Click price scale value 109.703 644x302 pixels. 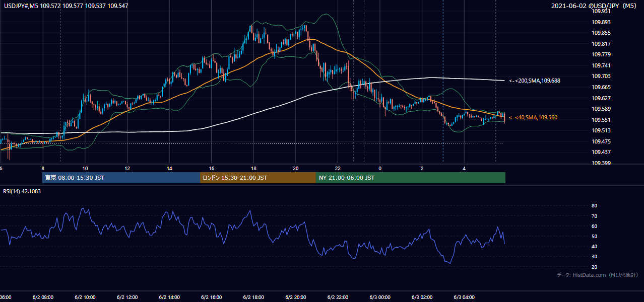pos(601,76)
